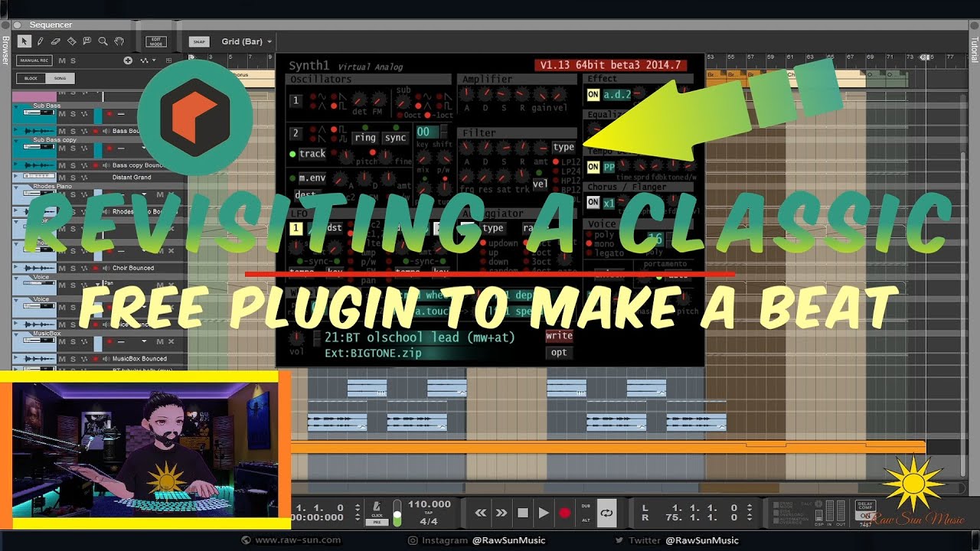Image resolution: width=980 pixels, height=551 pixels.
Task: Click the Synth1 write button
Action: click(x=559, y=336)
